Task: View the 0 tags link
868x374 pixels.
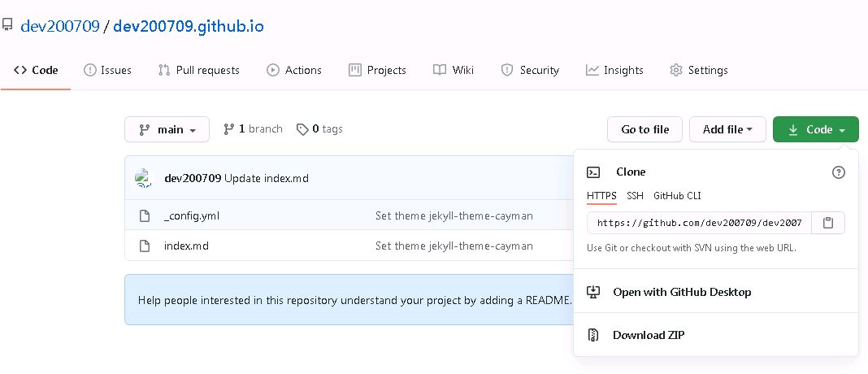Action: 319,129
